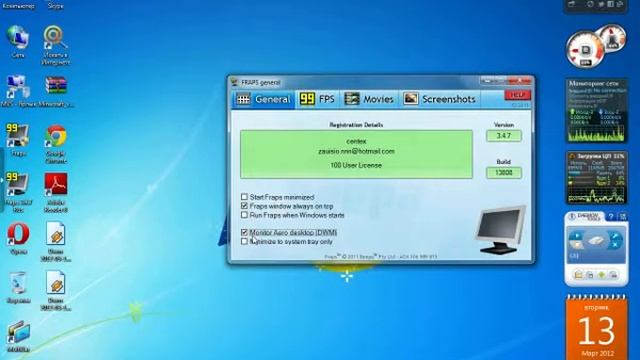Uncheck Monitor Aero desktop (DWM)

244,232
